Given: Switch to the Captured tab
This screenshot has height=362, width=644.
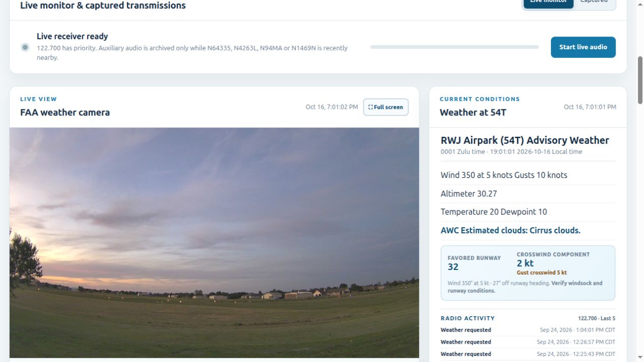Looking at the screenshot, I should (x=594, y=2).
